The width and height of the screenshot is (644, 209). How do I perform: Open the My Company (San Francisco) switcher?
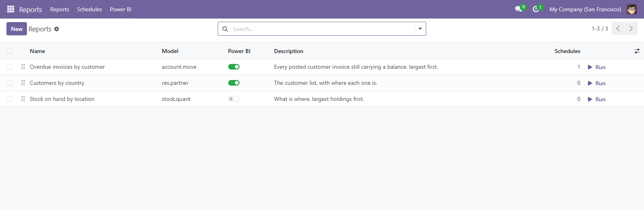[x=585, y=9]
